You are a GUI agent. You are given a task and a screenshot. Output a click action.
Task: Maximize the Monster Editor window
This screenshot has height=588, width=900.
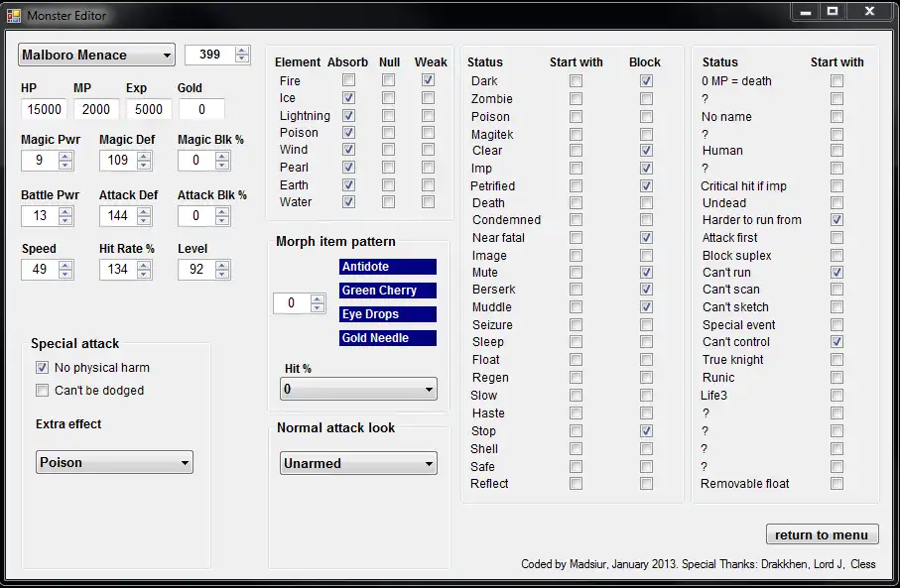click(833, 12)
